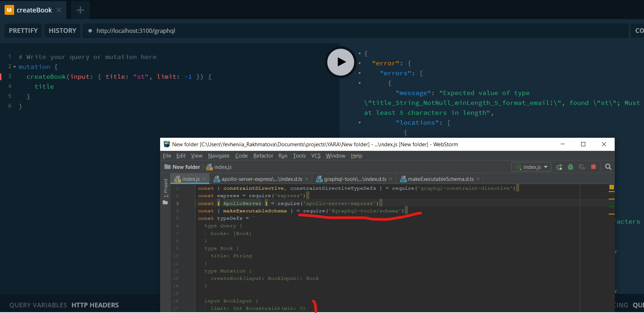Close the apollo-server-express index.d.ts tab
644x313 pixels.
tap(306, 179)
